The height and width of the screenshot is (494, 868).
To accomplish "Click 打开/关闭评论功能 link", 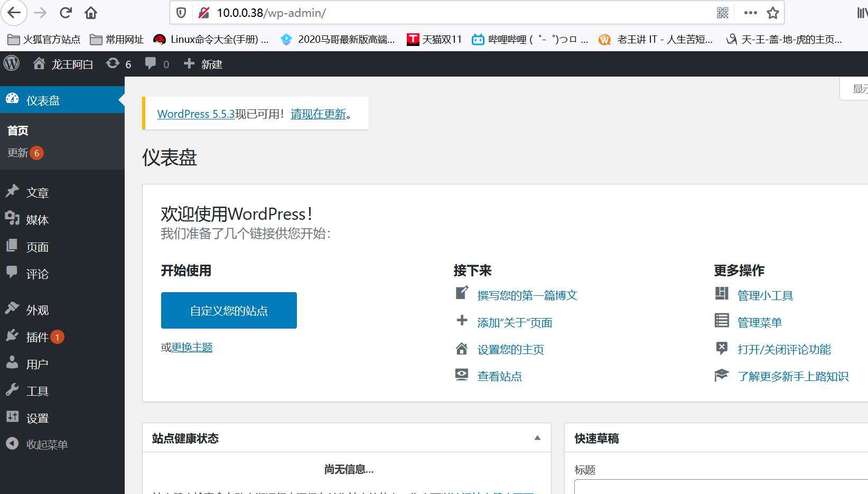I will click(784, 349).
